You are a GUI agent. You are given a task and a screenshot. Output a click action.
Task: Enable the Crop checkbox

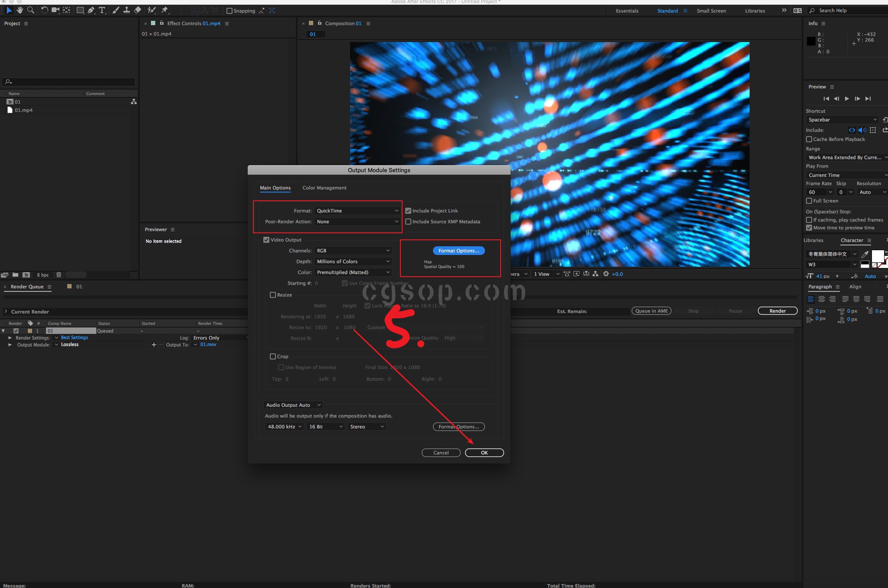click(x=273, y=356)
